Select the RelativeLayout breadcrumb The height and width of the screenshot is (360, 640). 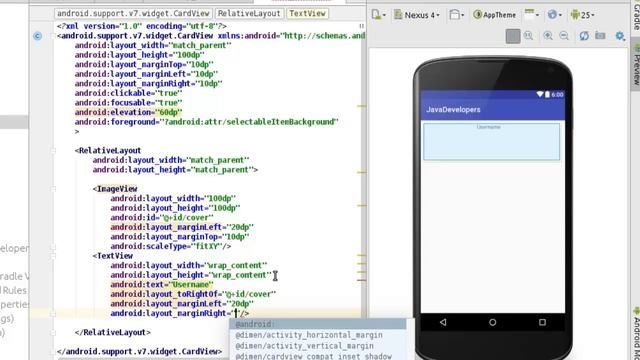pos(249,13)
